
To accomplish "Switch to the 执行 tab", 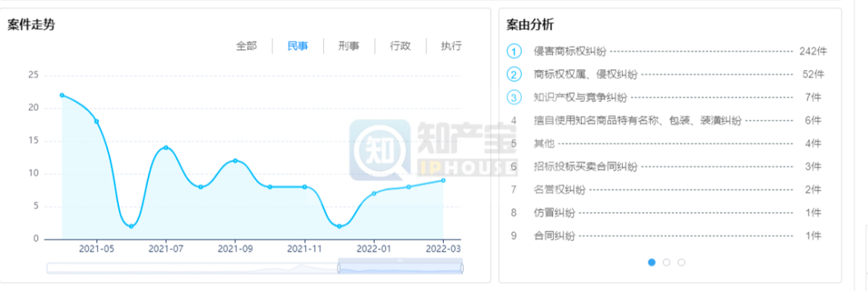I will coord(451,47).
